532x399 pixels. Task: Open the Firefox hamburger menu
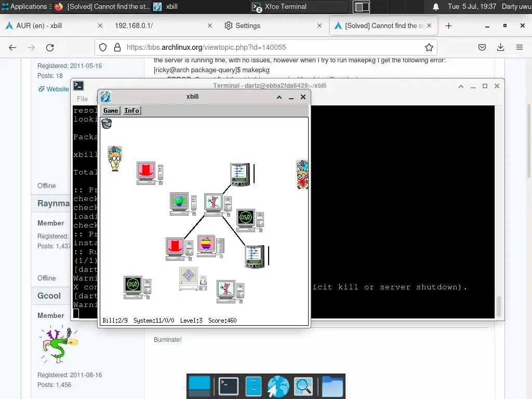click(520, 47)
